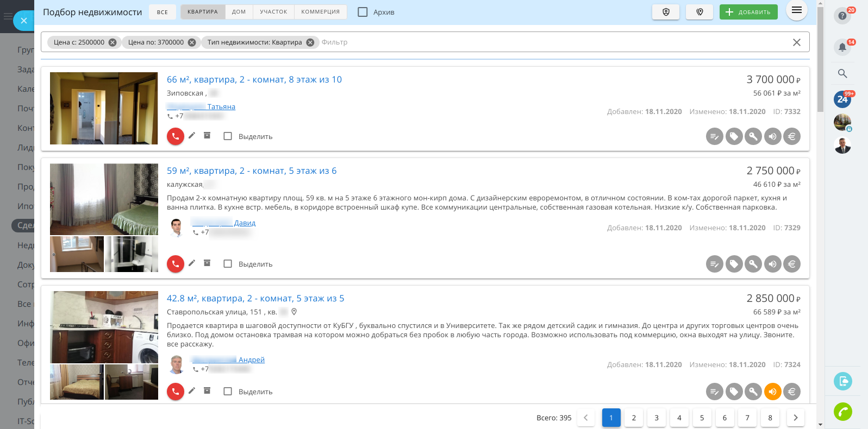Click the euro icon on the 2 750 000 listing

coord(792,264)
